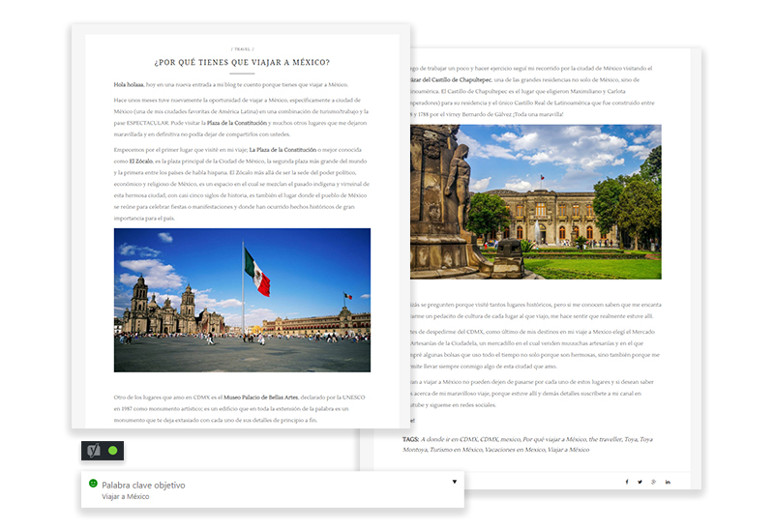Open the Palabra clave objetivo panel
This screenshot has height=532, width=774.
pyautogui.click(x=143, y=485)
